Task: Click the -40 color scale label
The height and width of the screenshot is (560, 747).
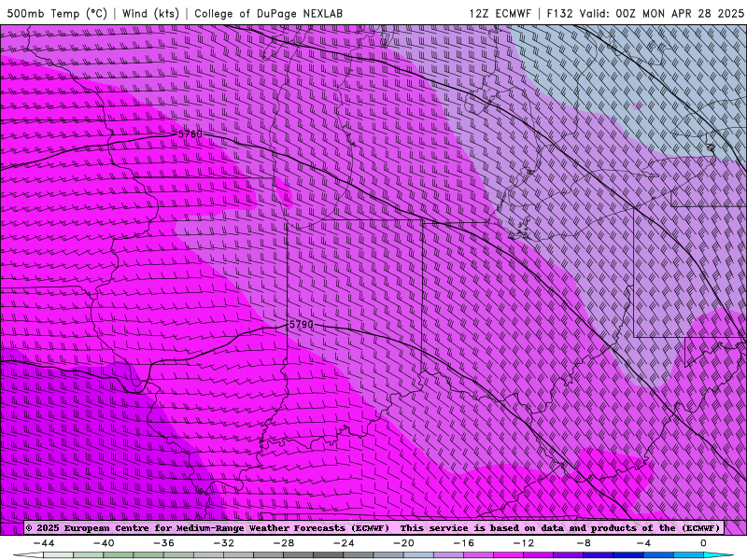Action: [104, 543]
